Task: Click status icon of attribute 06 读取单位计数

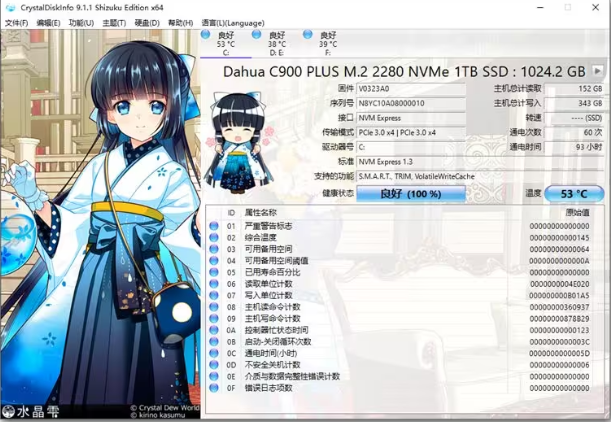Action: pos(214,284)
